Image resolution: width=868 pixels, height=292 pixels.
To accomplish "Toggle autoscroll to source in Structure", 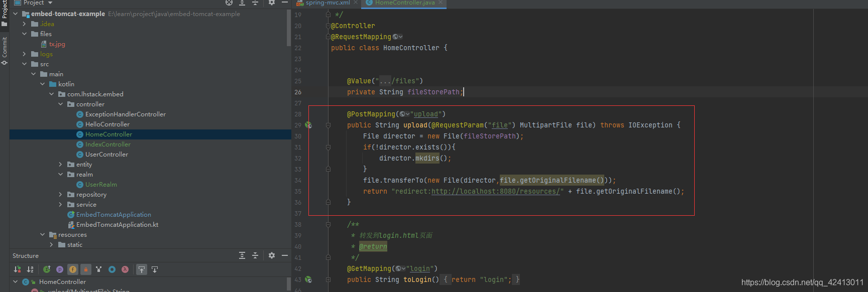I will tap(142, 269).
